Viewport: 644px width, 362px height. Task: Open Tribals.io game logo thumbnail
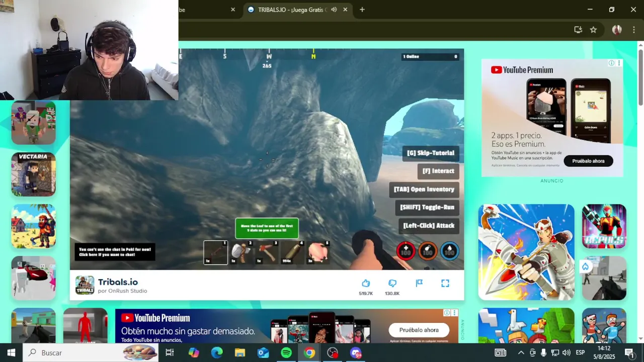click(85, 285)
